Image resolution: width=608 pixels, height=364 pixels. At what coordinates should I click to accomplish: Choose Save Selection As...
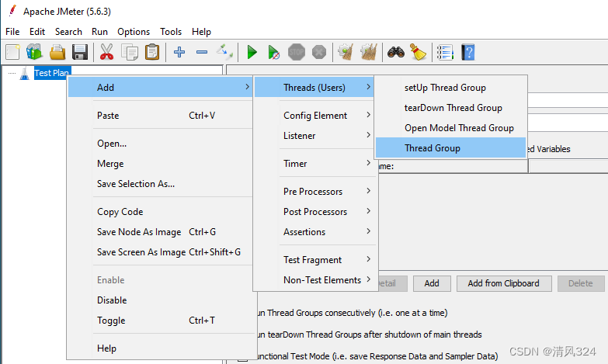pyautogui.click(x=160, y=184)
